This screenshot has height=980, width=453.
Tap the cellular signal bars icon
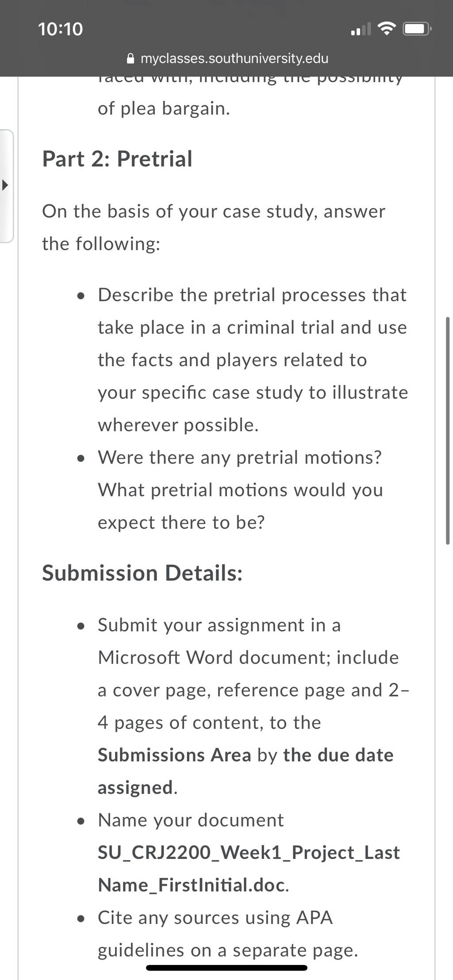point(361,29)
